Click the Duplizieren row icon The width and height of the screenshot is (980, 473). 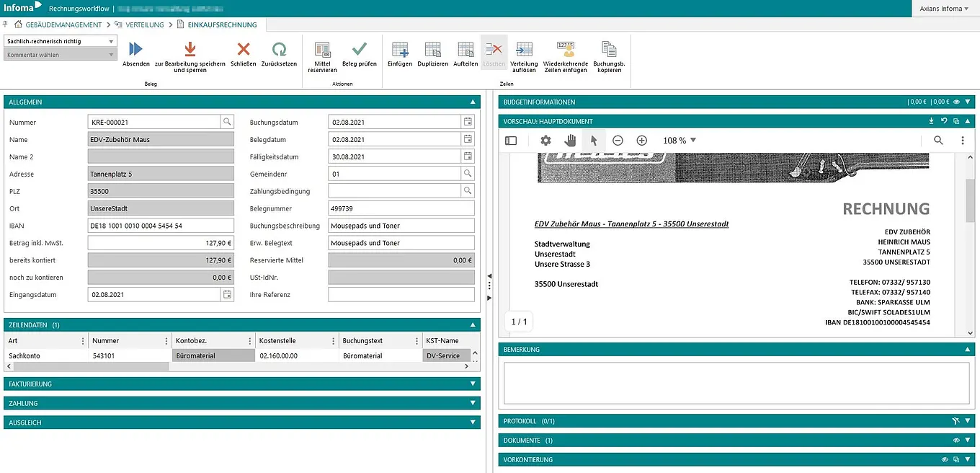(432, 50)
